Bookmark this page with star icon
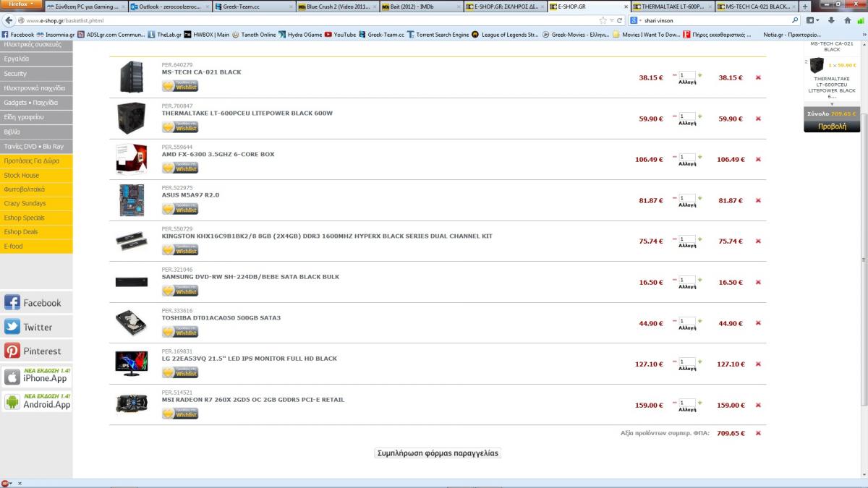This screenshot has width=868, height=488. click(x=603, y=20)
